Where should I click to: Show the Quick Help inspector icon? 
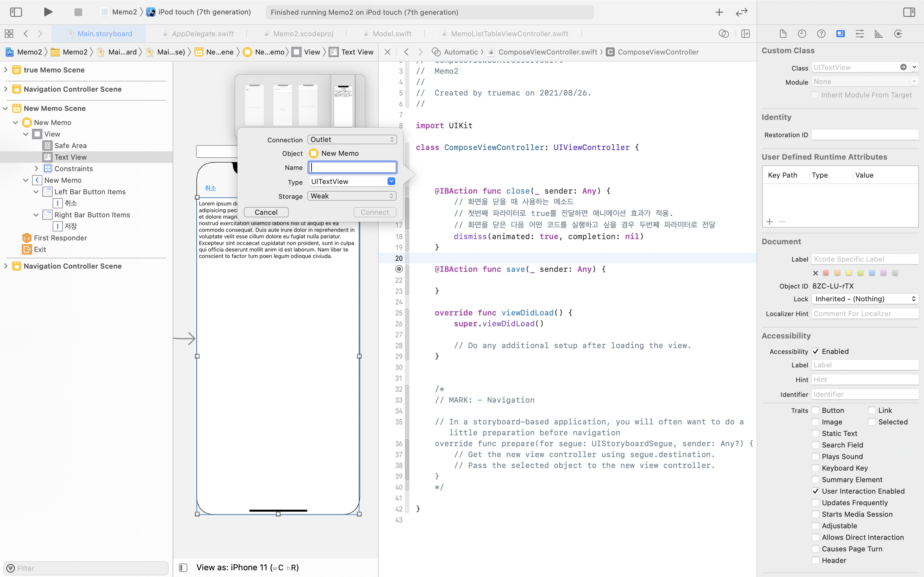[x=821, y=34]
